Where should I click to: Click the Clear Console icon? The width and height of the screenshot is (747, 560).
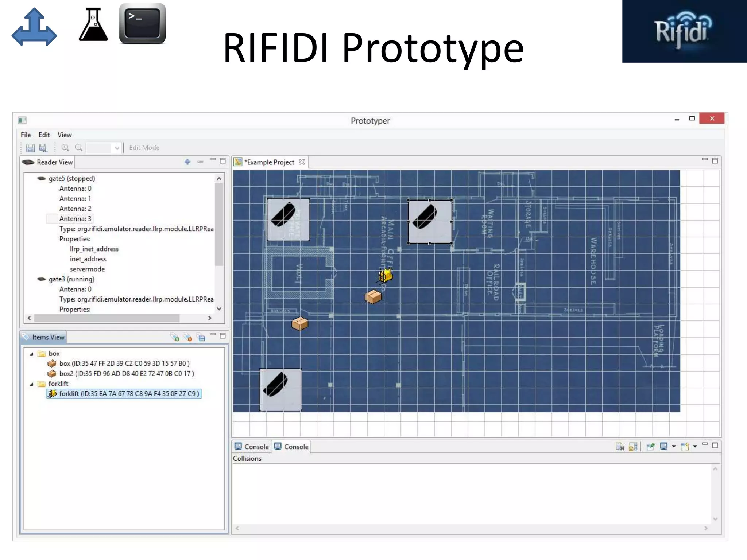tap(620, 446)
